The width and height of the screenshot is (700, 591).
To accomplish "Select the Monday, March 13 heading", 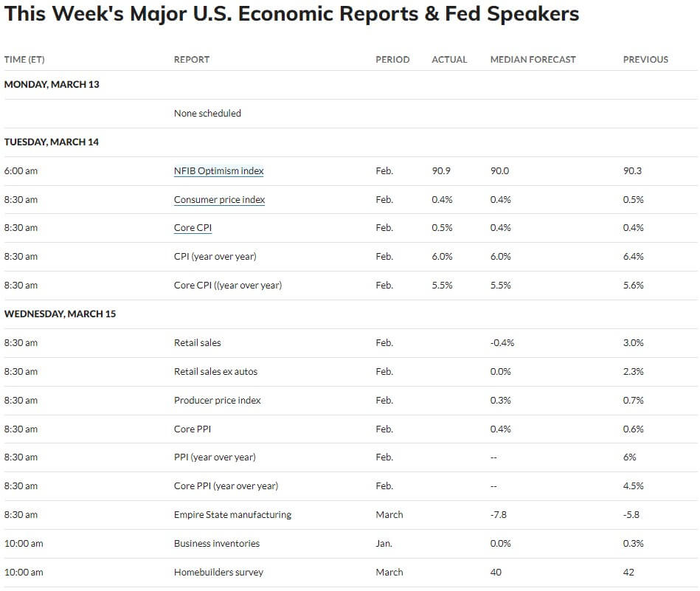I will 52,84.
